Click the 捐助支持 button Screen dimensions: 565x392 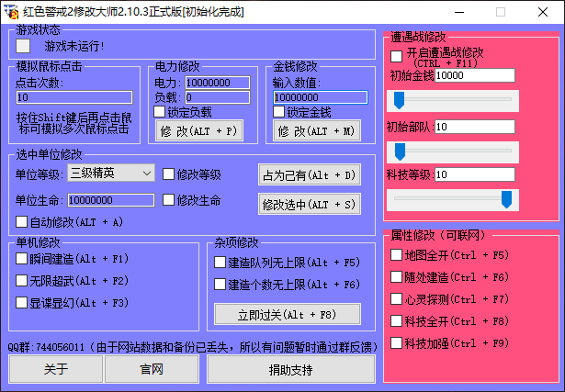[x=291, y=369]
